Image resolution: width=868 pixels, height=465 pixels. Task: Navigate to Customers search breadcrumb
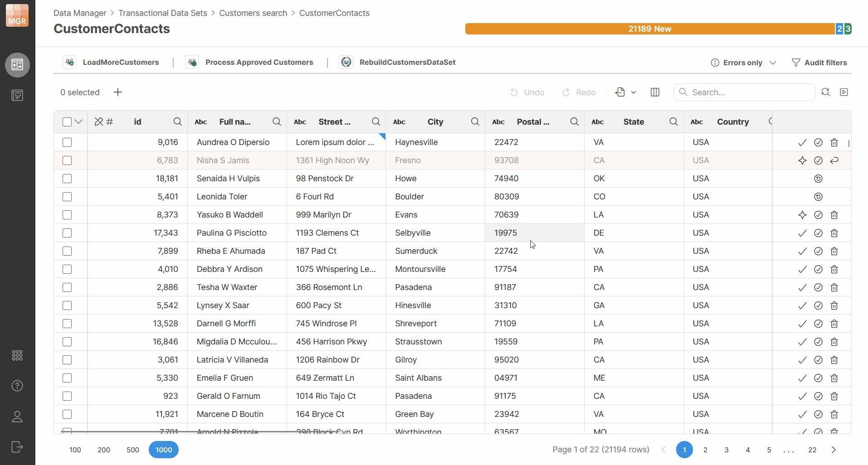tap(253, 13)
